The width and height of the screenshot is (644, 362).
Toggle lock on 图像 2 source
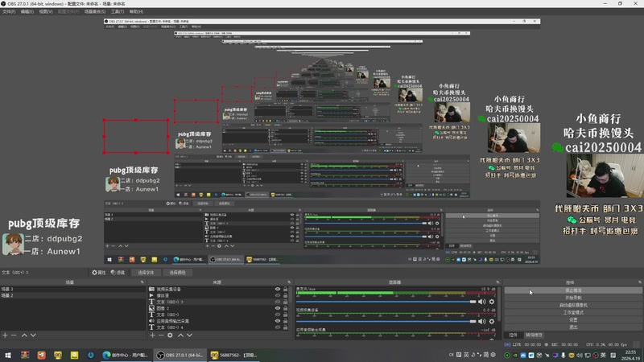286,308
